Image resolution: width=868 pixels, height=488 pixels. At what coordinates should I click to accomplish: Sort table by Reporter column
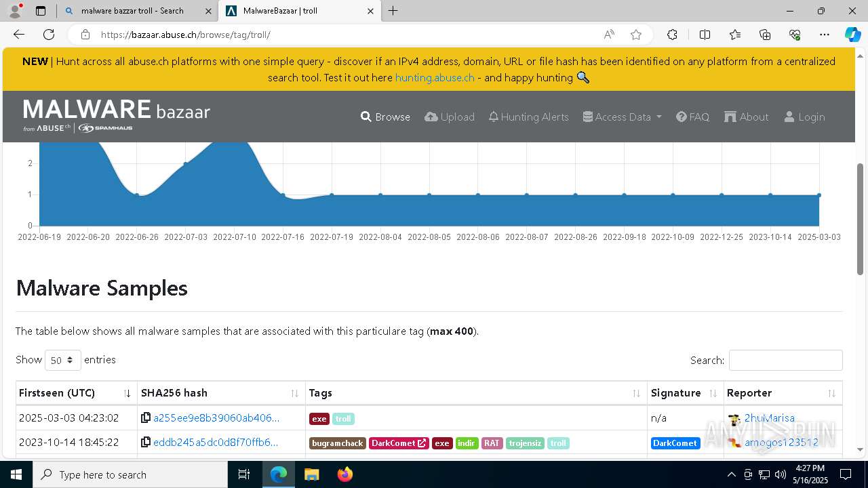pos(783,393)
